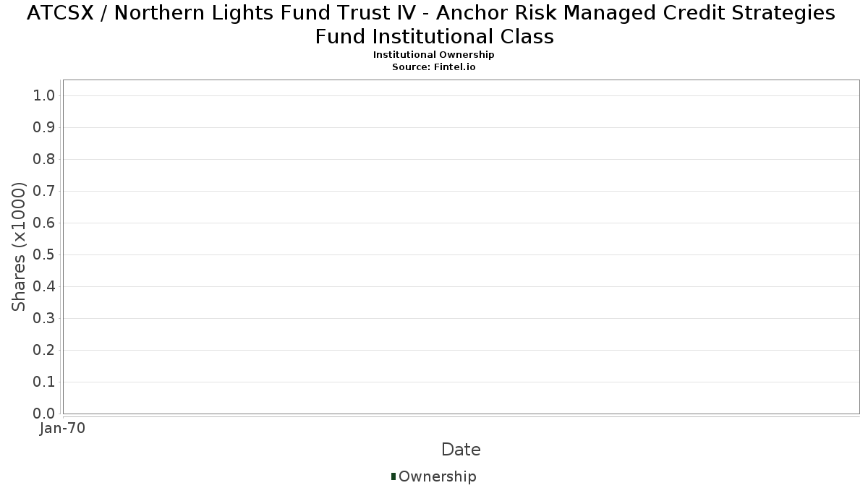Click the 0.3 y-axis tick label
The width and height of the screenshot is (868, 488).
tap(45, 319)
